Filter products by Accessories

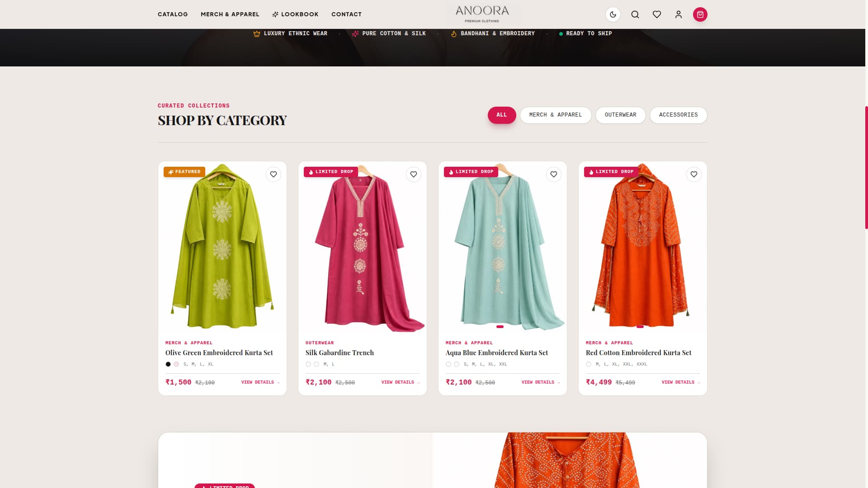[x=678, y=115]
